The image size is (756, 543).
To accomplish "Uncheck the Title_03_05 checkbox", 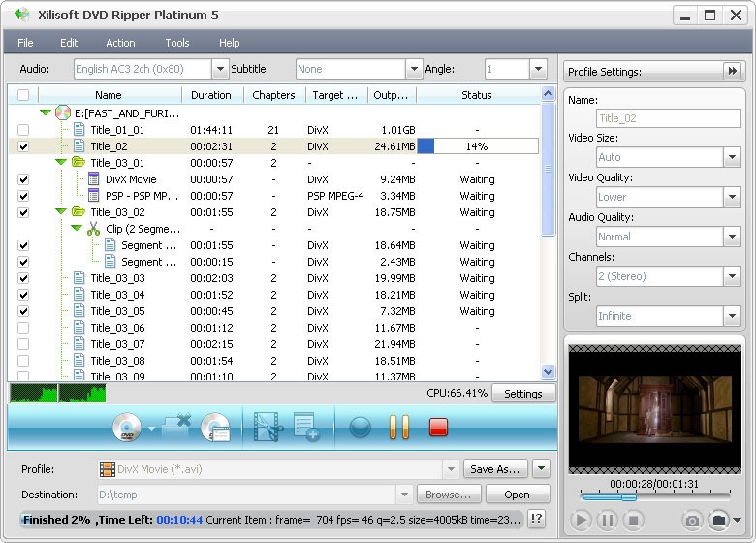I will tap(23, 311).
